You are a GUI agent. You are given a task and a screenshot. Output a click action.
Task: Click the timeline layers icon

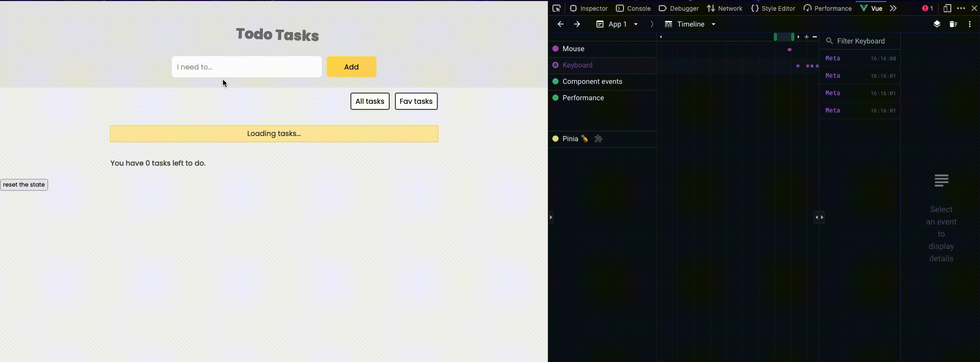pyautogui.click(x=937, y=24)
